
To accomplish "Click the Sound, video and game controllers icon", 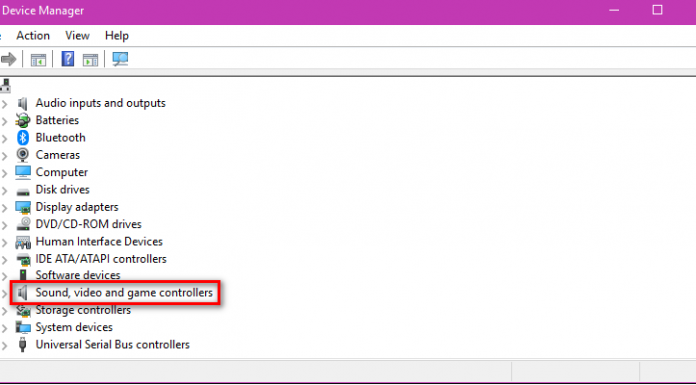I will point(23,293).
